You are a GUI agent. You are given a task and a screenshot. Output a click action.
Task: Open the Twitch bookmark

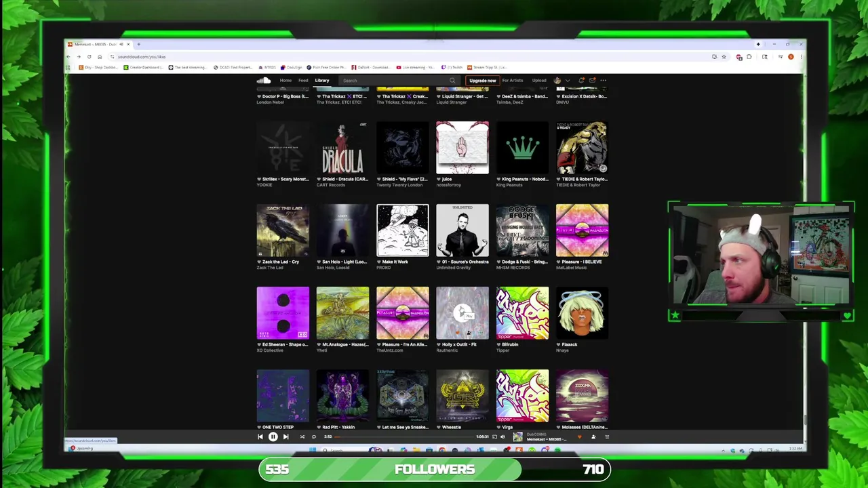pyautogui.click(x=452, y=67)
